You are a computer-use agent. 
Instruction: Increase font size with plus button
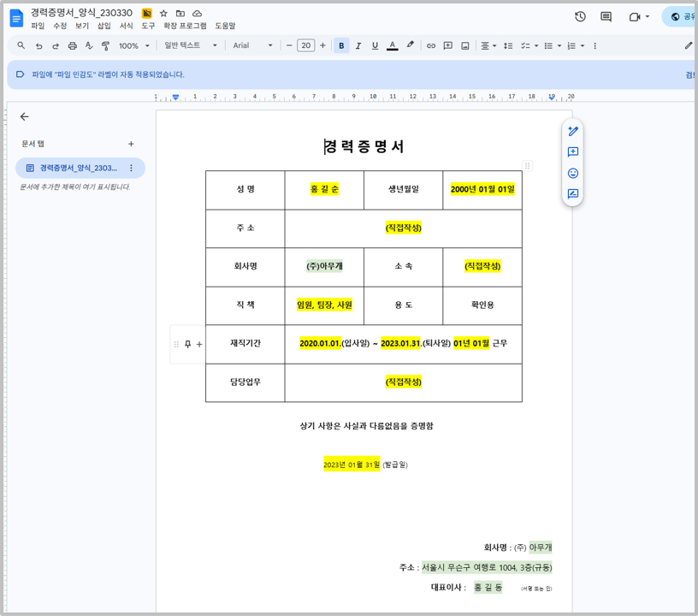tap(322, 45)
